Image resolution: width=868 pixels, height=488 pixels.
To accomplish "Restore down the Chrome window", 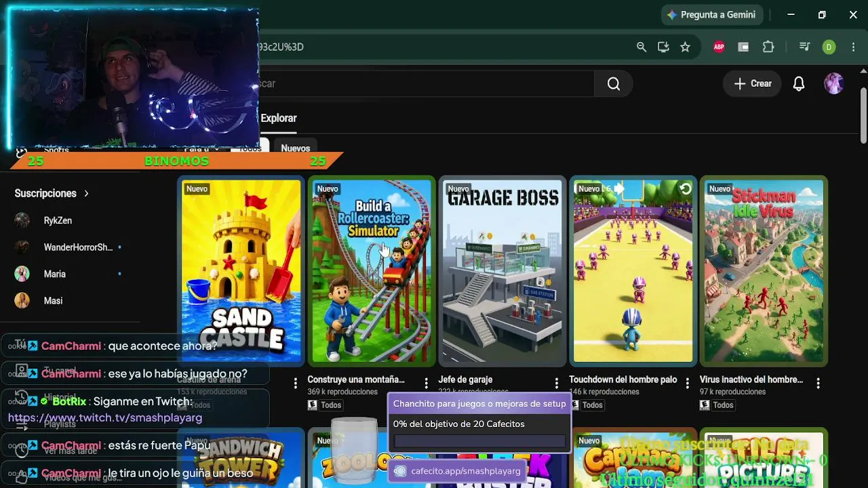I will tap(822, 15).
